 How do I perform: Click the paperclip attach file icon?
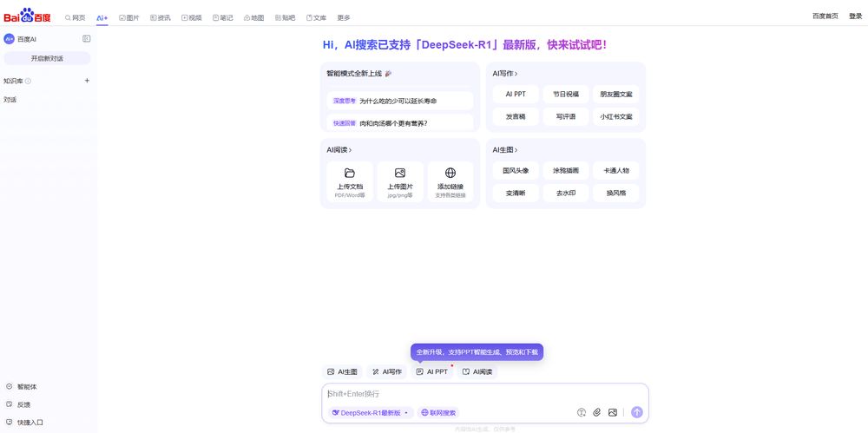pyautogui.click(x=597, y=412)
